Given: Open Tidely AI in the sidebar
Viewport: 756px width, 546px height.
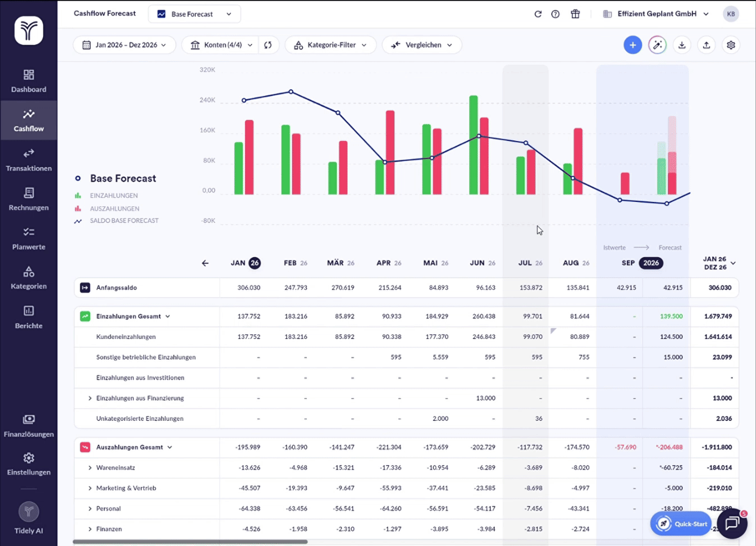Looking at the screenshot, I should 29,518.
